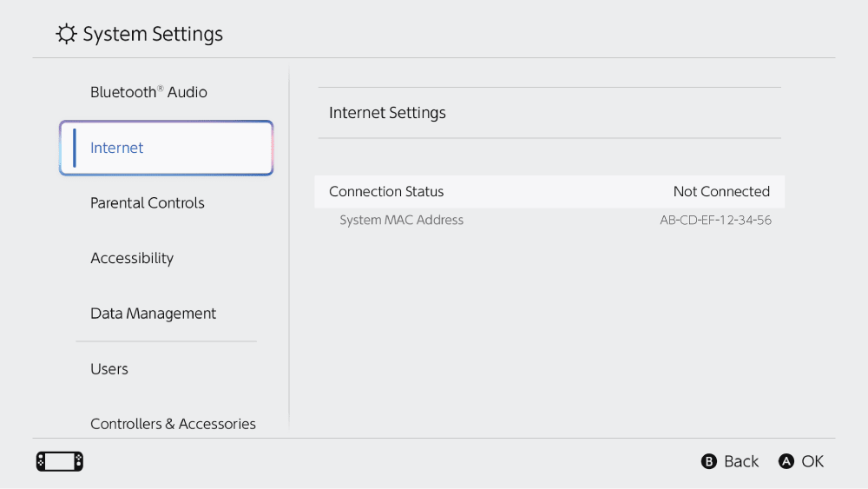Select the Connection Status row

pyautogui.click(x=549, y=192)
